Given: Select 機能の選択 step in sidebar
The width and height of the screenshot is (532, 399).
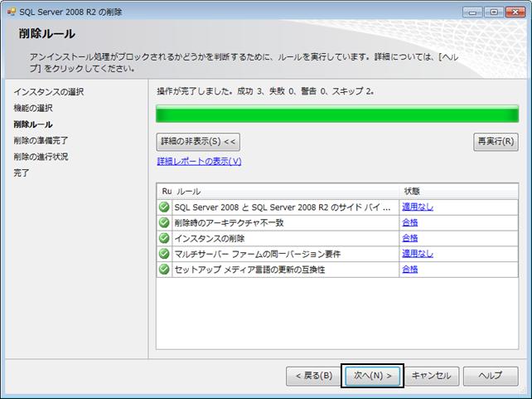Looking at the screenshot, I should pos(33,108).
